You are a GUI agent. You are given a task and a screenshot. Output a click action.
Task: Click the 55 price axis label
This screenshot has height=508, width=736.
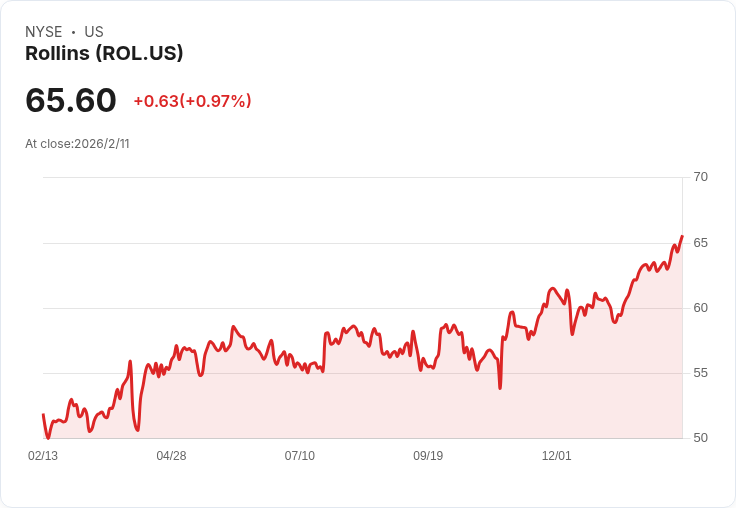pos(700,373)
